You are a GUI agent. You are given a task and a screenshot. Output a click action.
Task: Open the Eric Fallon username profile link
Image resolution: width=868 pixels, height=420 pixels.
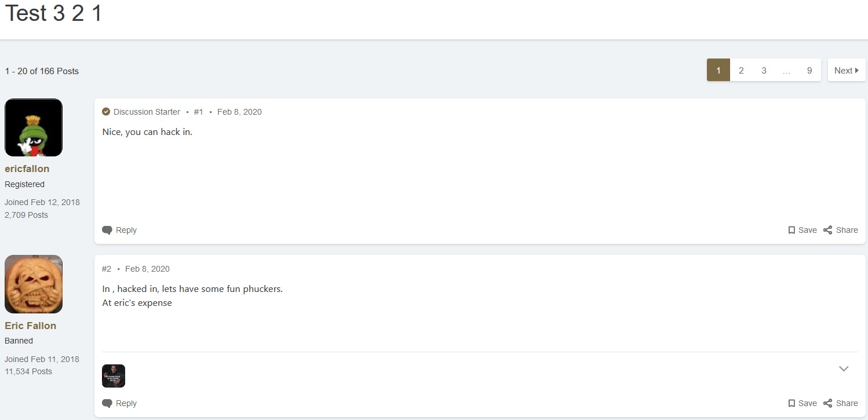click(31, 326)
